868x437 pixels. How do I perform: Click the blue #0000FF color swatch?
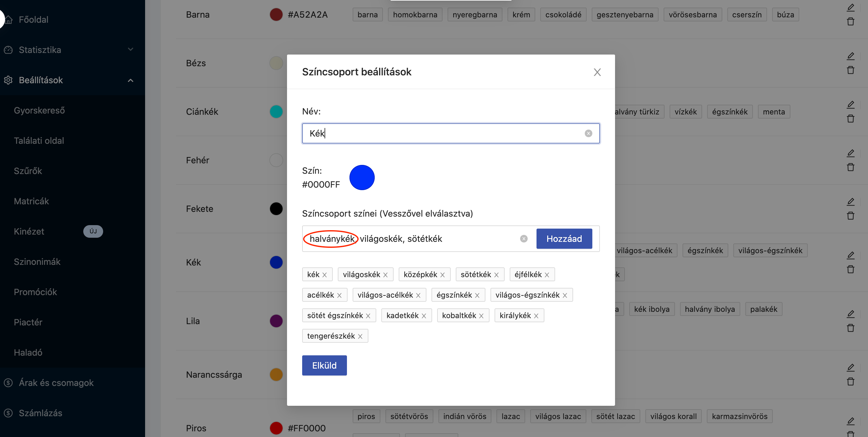pos(362,178)
